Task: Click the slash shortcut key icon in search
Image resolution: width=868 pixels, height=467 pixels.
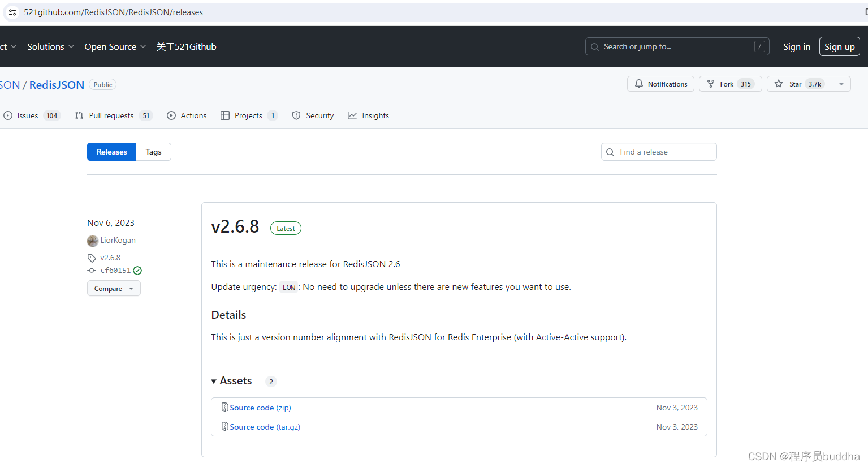Action: [759, 46]
